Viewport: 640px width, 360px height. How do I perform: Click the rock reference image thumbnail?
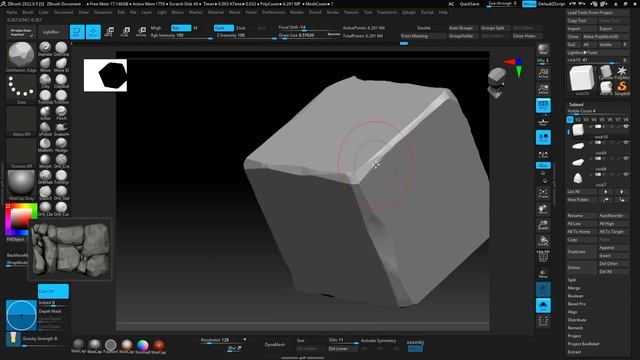tap(70, 249)
